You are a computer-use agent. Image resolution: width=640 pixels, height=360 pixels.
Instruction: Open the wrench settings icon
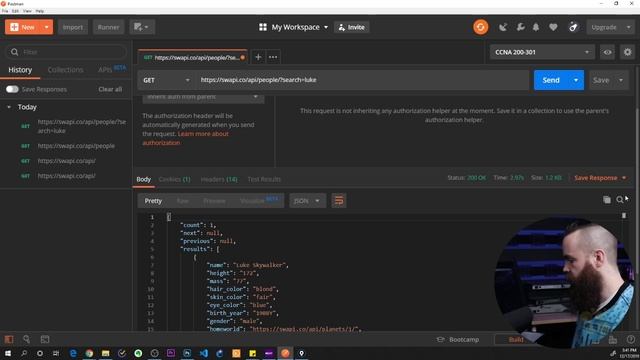coord(520,27)
